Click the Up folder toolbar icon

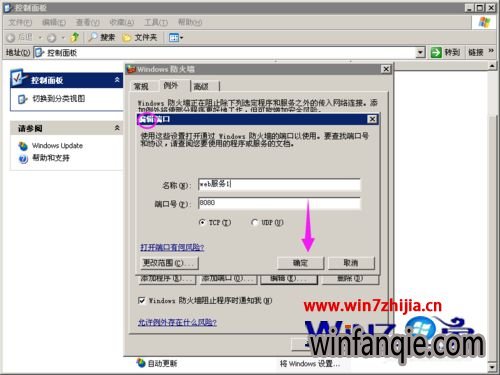click(75, 37)
